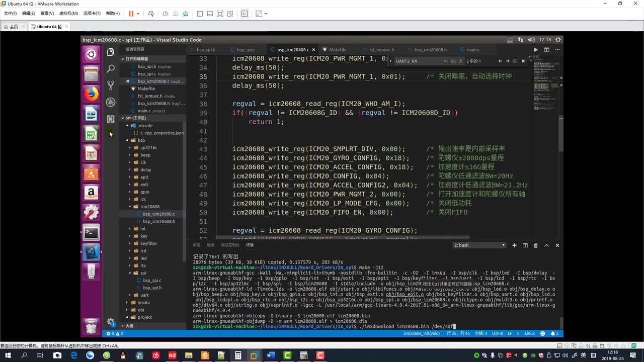Switch to Makefile editor tab
Image resolution: width=644 pixels, height=362 pixels.
337,50
